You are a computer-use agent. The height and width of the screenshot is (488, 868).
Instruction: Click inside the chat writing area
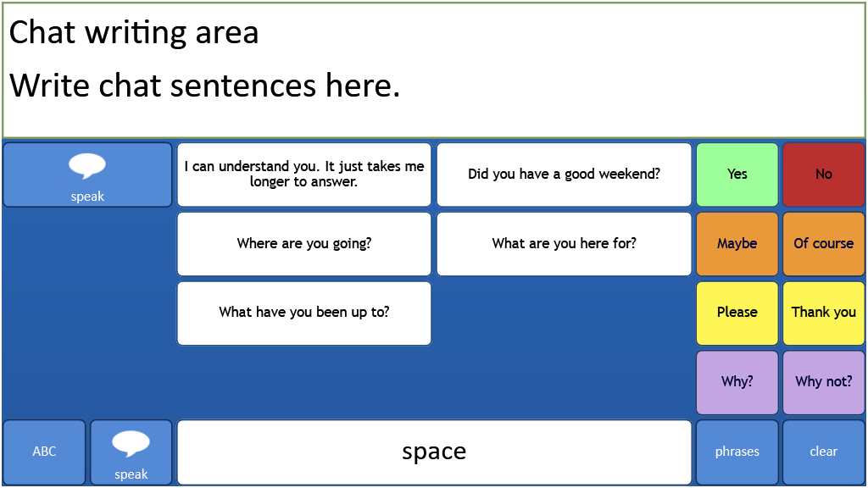tap(434, 69)
